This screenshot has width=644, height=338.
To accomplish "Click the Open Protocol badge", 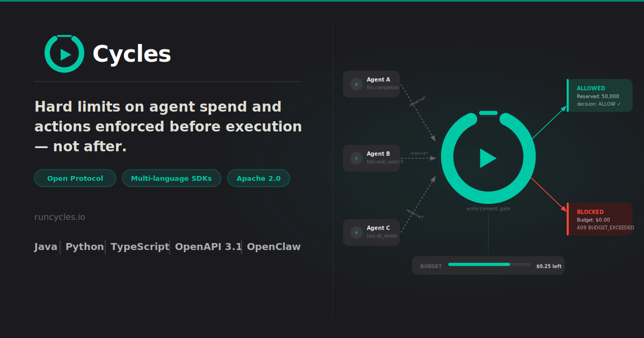I will pos(75,178).
